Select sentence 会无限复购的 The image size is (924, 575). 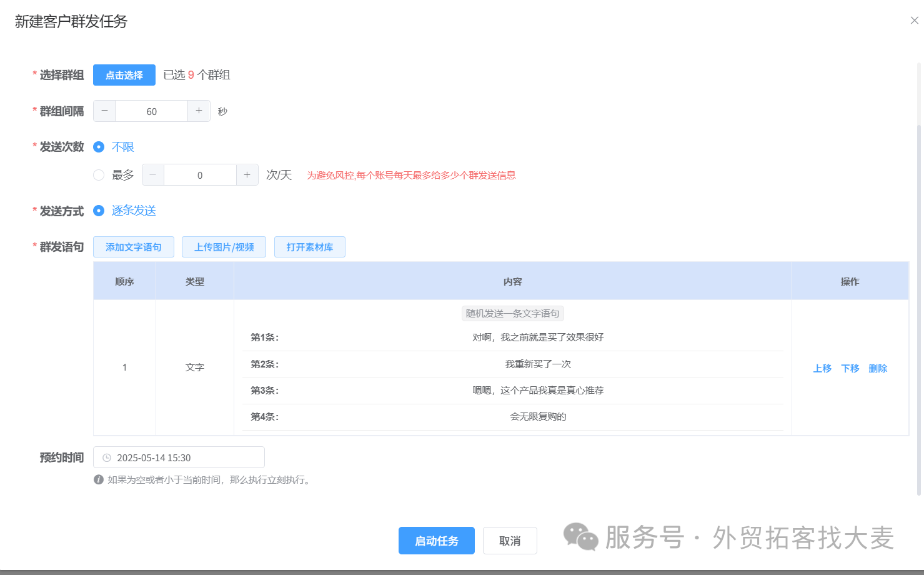538,416
